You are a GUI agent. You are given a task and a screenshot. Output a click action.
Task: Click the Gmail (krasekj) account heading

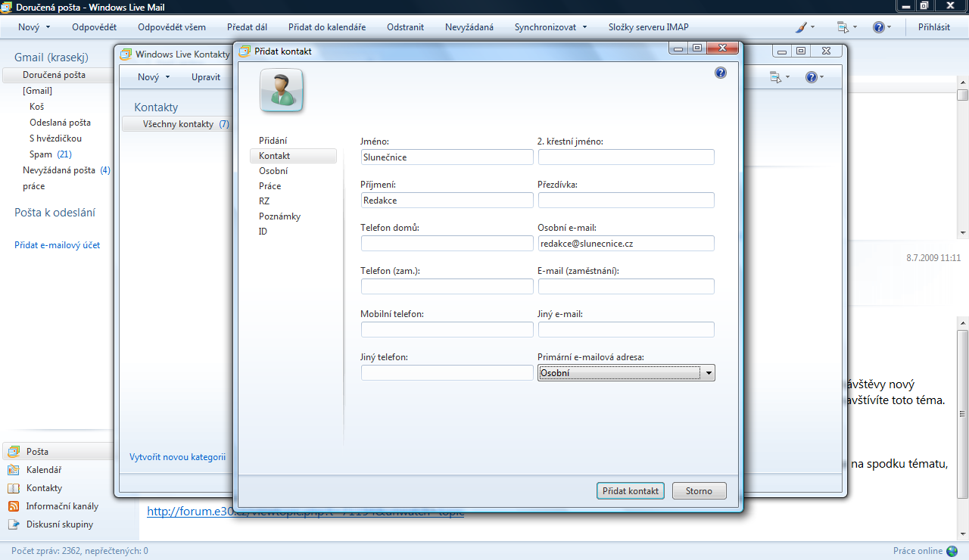click(51, 58)
